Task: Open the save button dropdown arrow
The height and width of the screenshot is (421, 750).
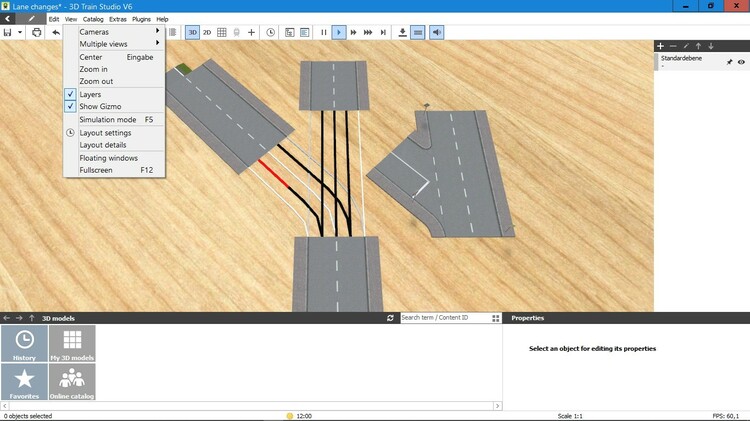Action: 19,32
